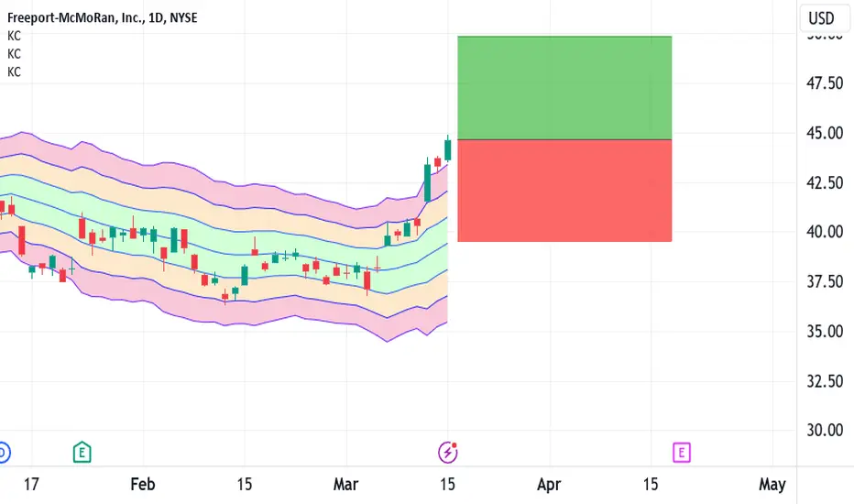Image resolution: width=854 pixels, height=504 pixels.
Task: Select the Freeport-McMoRan symbol title
Action: (103, 17)
